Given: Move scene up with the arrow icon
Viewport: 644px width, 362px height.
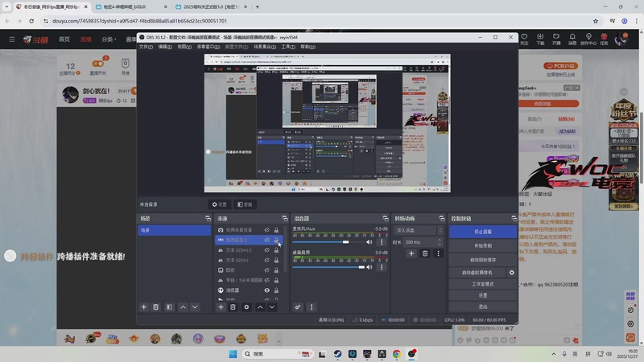Looking at the screenshot, I should tap(184, 307).
